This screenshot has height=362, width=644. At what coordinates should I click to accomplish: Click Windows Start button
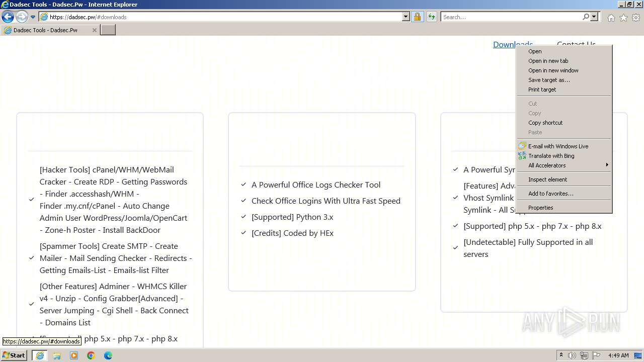[14, 355]
